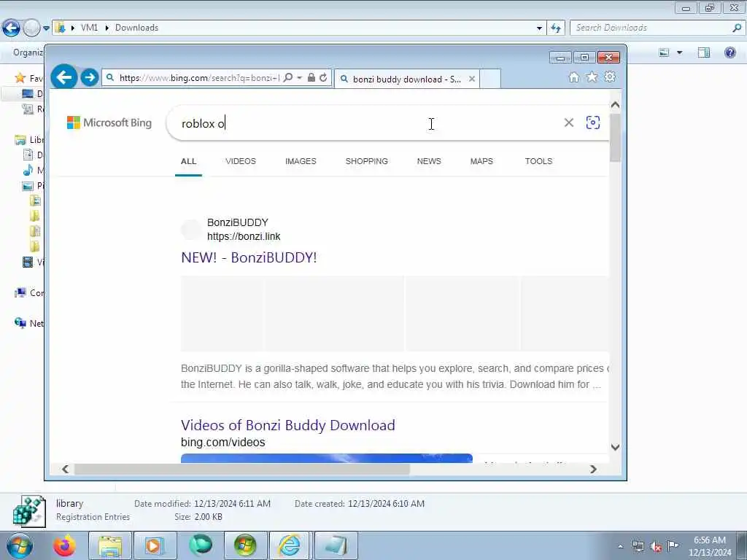This screenshot has width=747, height=560.
Task: Open the Explorer view options dropdown arrow
Action: tap(680, 52)
